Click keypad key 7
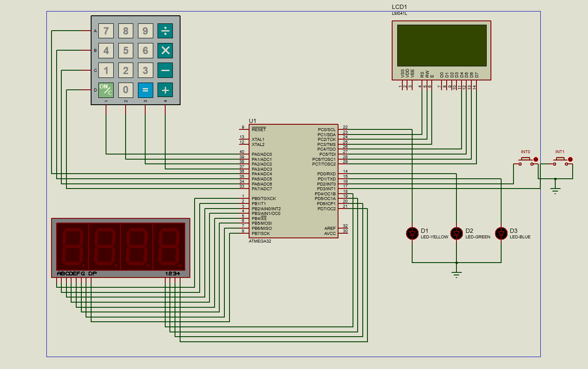 (x=106, y=31)
